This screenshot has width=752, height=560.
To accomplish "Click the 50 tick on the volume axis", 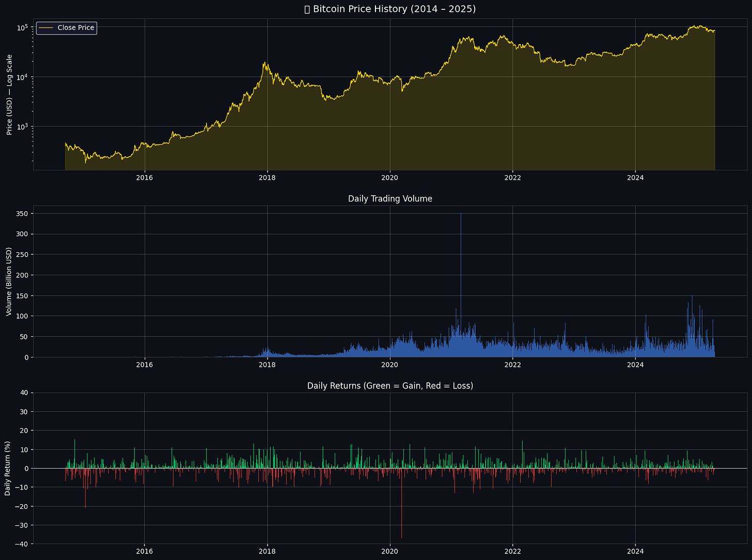I will [x=23, y=336].
